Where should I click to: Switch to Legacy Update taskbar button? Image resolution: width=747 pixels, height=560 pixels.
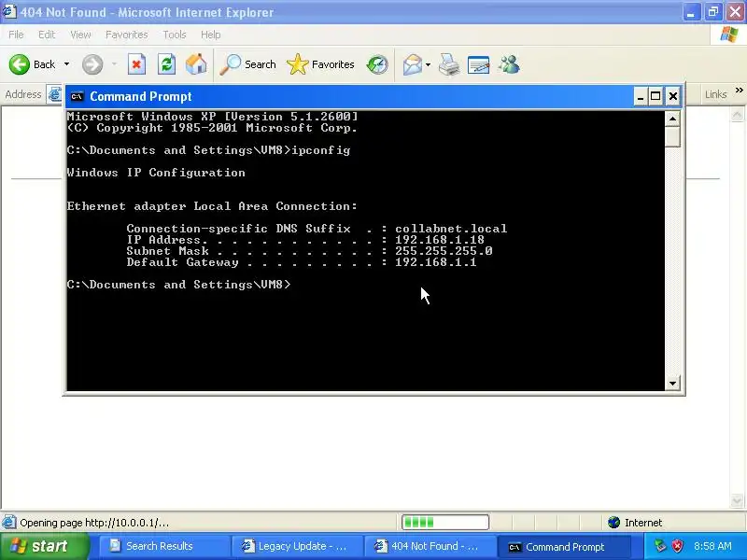point(297,546)
